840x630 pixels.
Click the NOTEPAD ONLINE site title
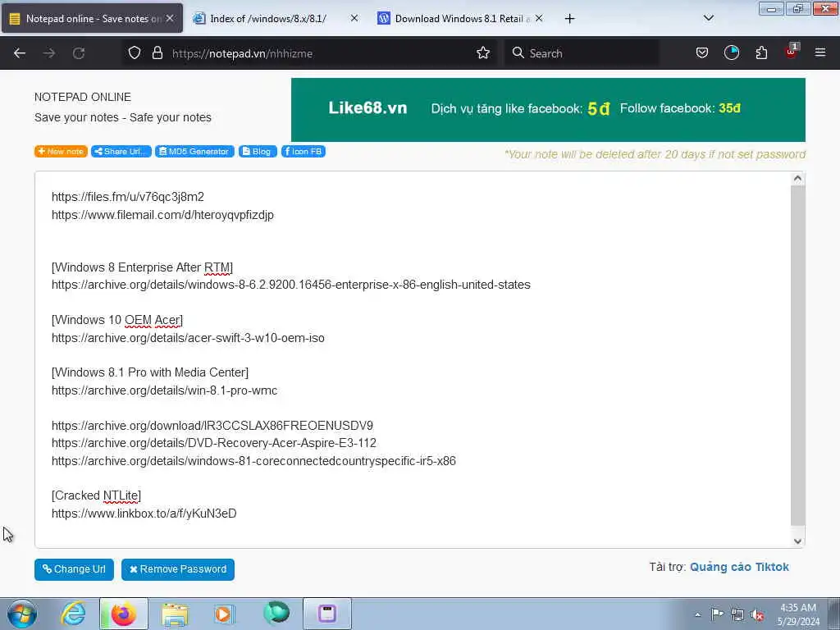83,97
